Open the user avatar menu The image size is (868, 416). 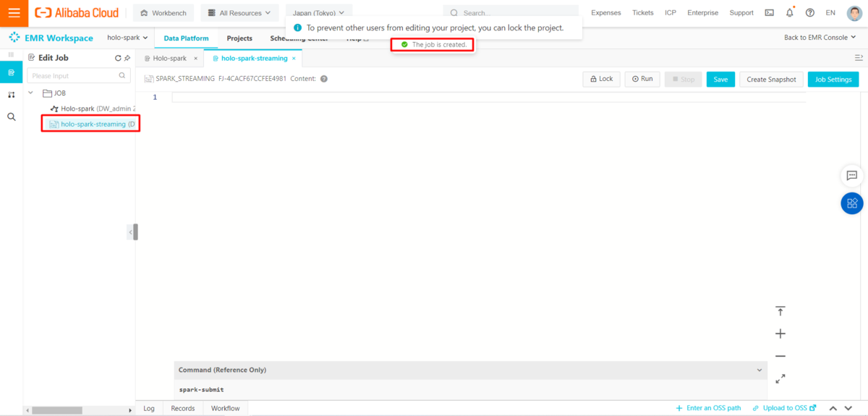click(x=854, y=13)
